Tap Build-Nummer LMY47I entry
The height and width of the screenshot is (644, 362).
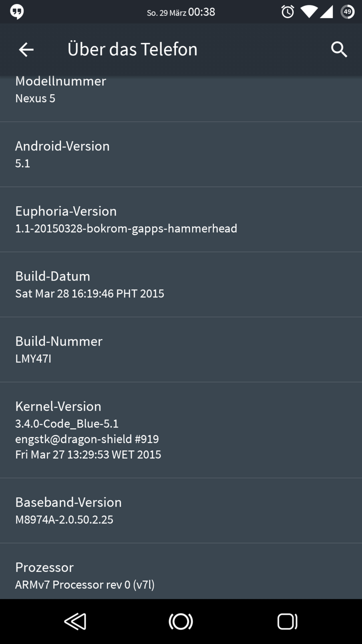tap(181, 349)
